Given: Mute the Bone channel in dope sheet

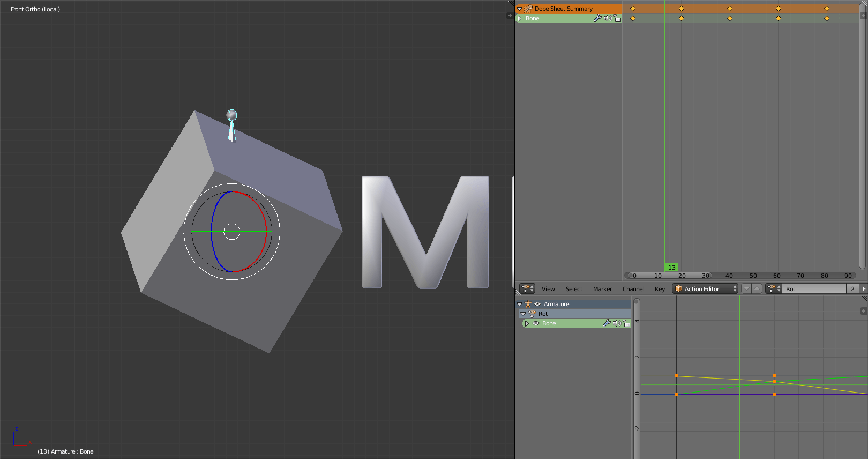Looking at the screenshot, I should (x=608, y=18).
